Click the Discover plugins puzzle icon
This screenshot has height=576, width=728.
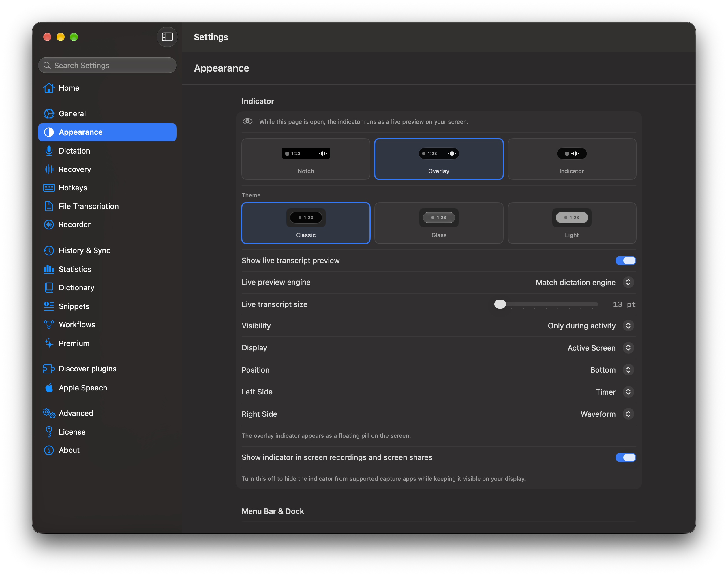coord(49,369)
